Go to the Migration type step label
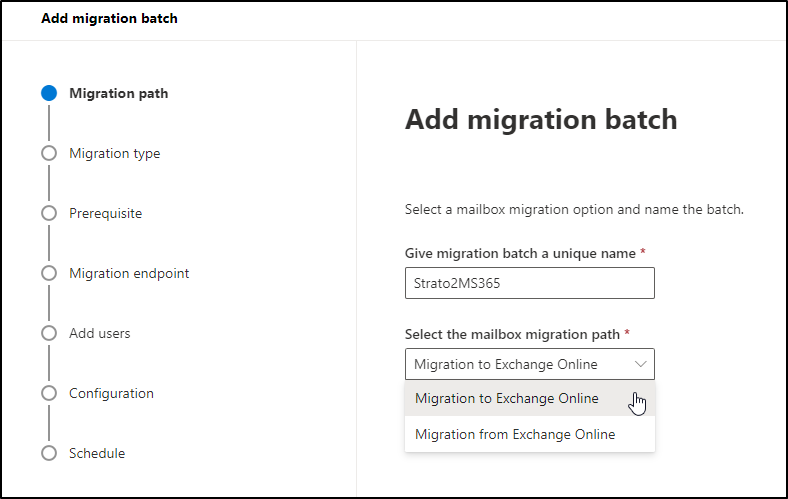This screenshot has width=788, height=499. (115, 153)
